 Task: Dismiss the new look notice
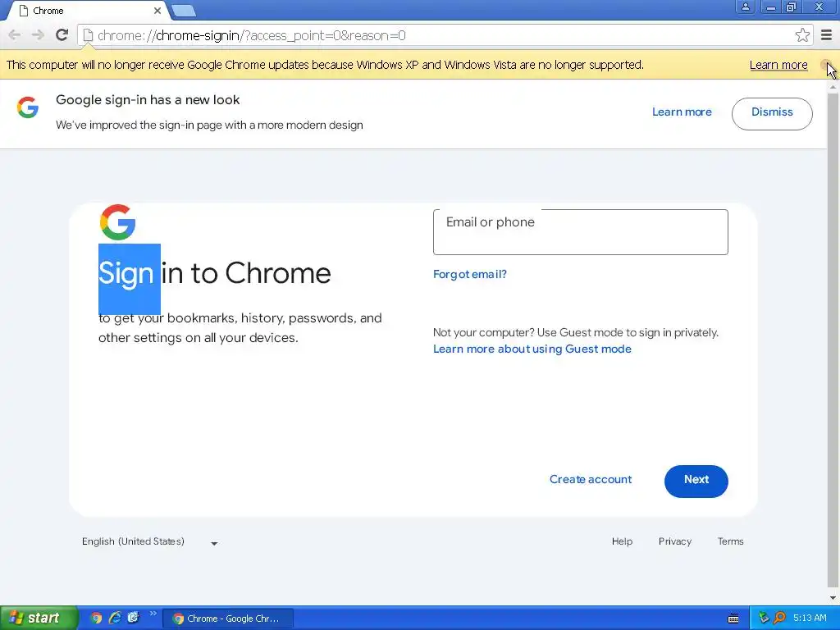[x=772, y=113]
